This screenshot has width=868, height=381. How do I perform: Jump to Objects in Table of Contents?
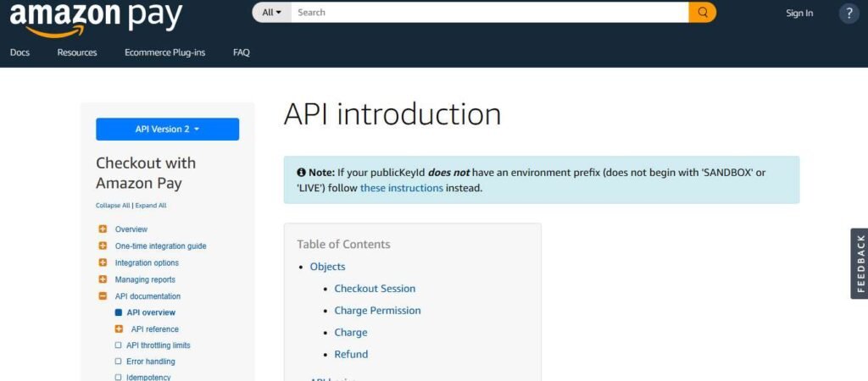coord(328,267)
